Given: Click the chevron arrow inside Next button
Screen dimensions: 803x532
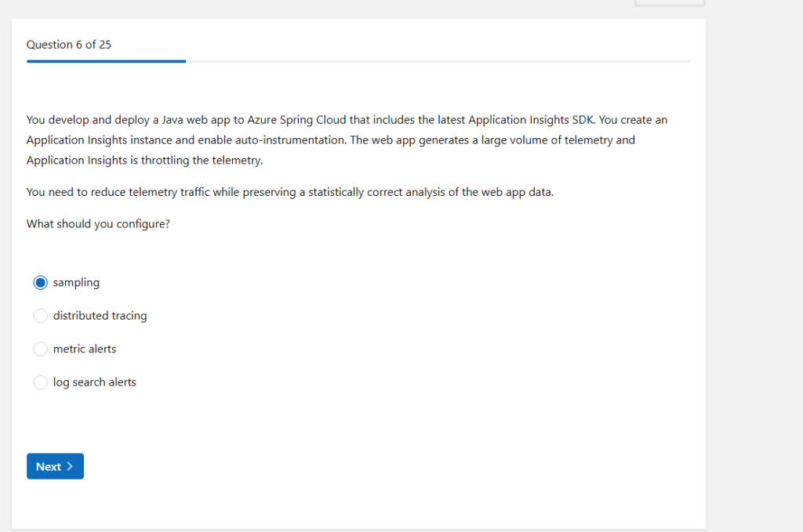Looking at the screenshot, I should coord(70,466).
